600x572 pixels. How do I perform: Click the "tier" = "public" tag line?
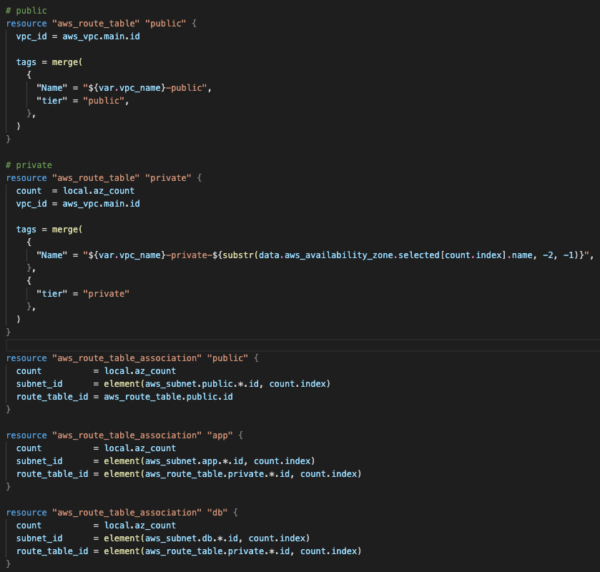click(82, 100)
